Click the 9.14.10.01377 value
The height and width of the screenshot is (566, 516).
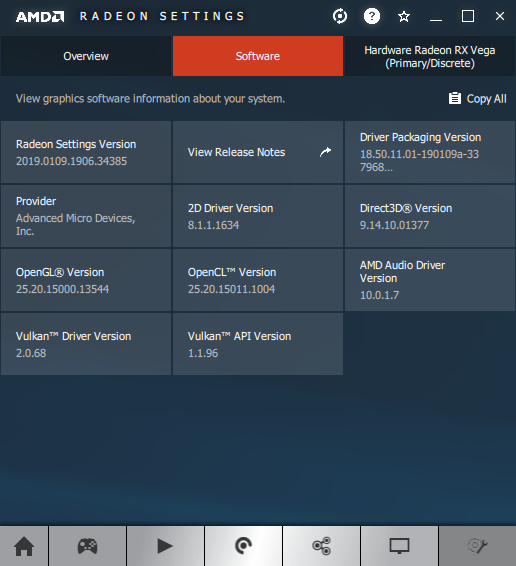click(394, 225)
